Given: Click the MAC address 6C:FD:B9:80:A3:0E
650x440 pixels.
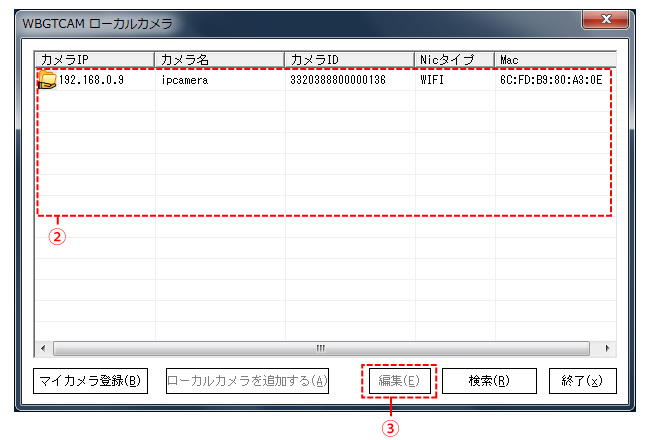Looking at the screenshot, I should (551, 80).
